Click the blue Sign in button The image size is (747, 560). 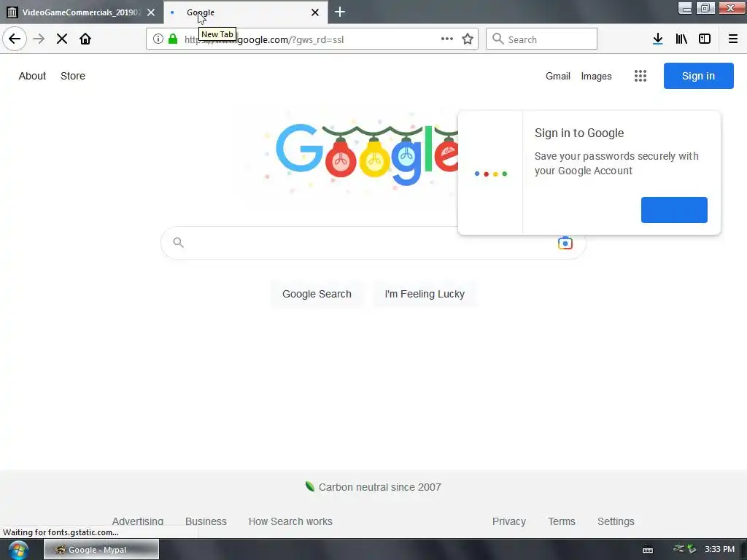pyautogui.click(x=698, y=76)
